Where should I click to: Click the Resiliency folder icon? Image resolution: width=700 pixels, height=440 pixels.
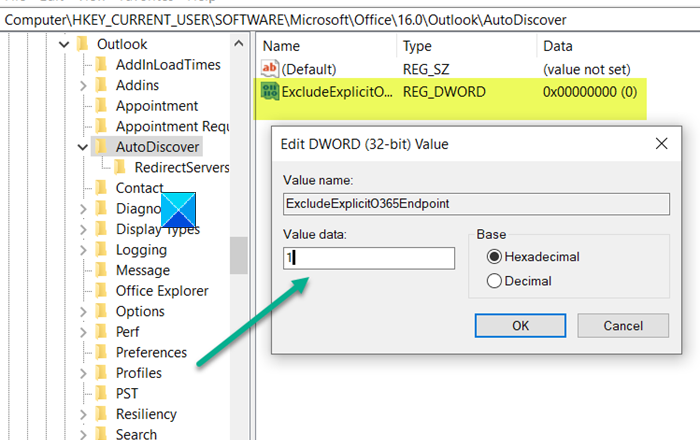tap(102, 413)
